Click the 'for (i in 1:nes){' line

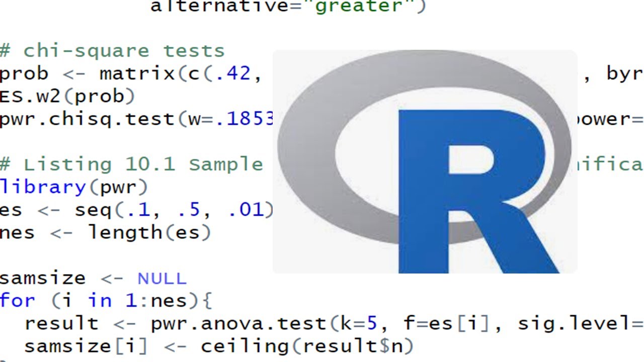[x=106, y=301]
